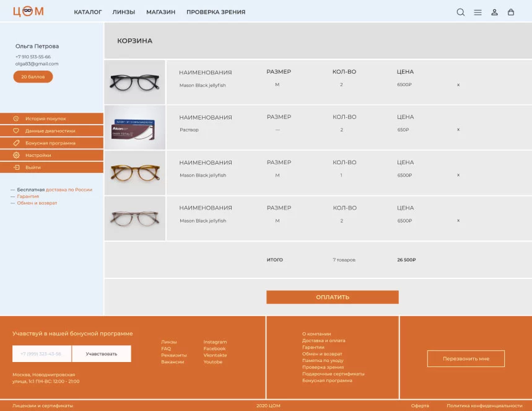Screen dimensions: 532x411
Task: Open the Политика конфиденциальности link
Action: [x=484, y=405]
